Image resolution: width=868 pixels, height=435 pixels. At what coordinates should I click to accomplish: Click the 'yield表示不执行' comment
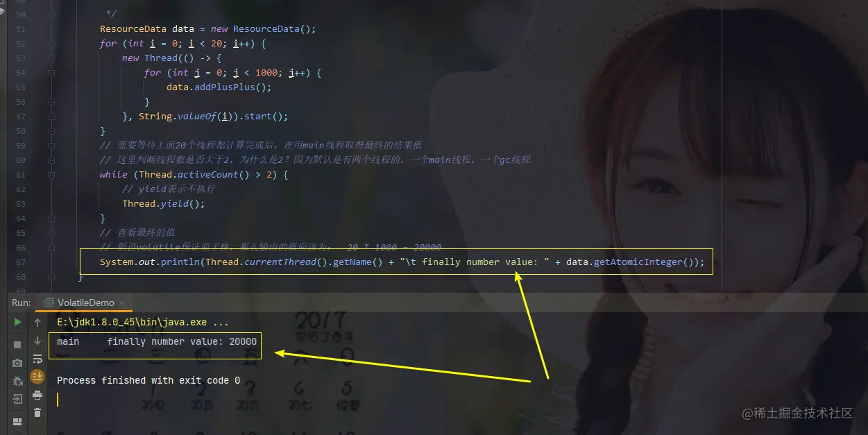tap(169, 189)
